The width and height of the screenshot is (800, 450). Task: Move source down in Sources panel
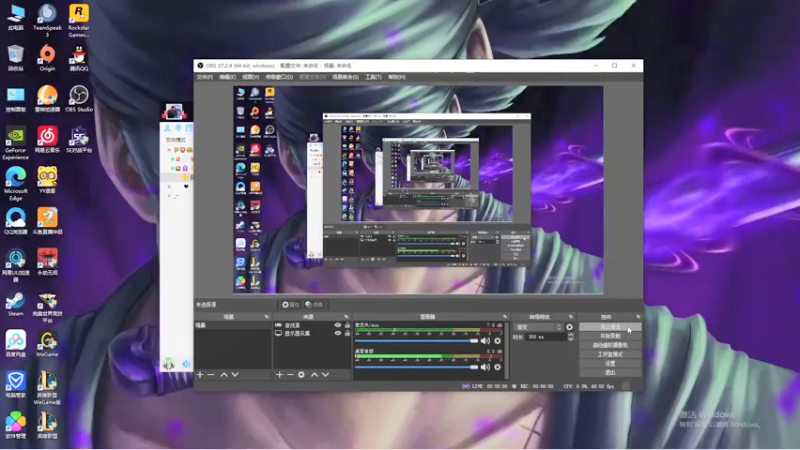325,374
